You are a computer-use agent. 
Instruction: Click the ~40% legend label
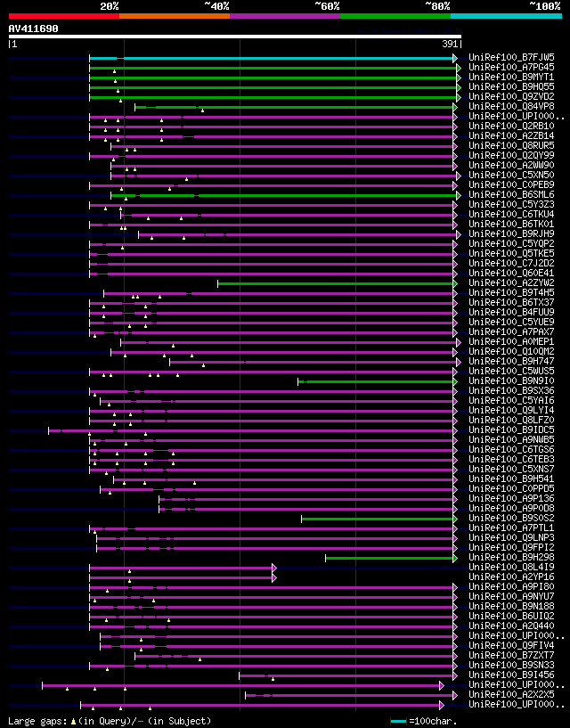(x=216, y=6)
